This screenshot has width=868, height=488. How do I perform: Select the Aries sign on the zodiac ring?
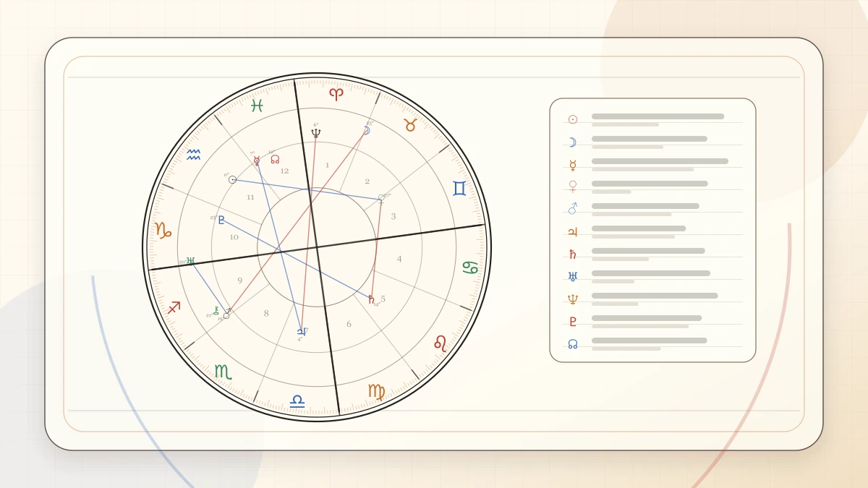[336, 93]
